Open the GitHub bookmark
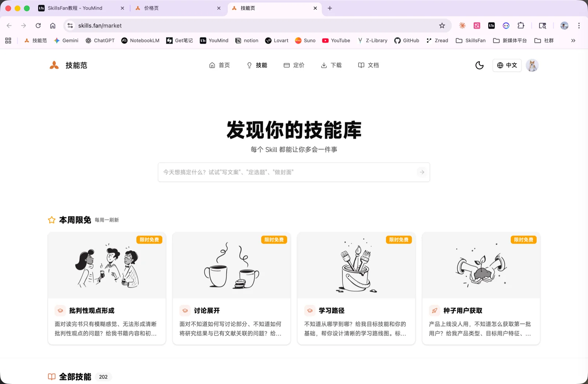 pos(406,41)
